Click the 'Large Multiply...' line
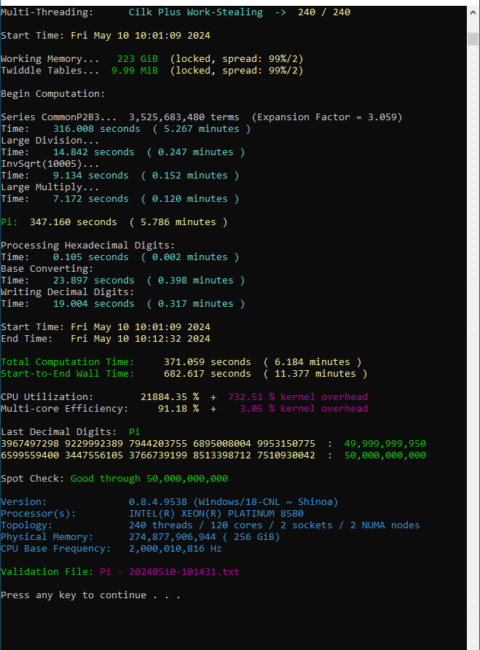The height and width of the screenshot is (650, 480). 50,187
